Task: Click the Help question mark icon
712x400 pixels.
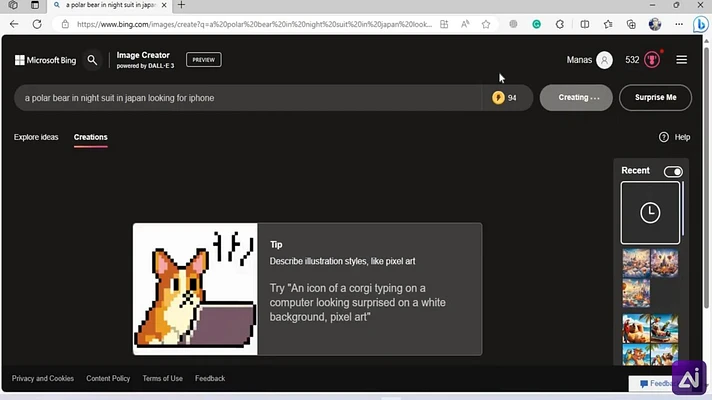Action: point(663,137)
